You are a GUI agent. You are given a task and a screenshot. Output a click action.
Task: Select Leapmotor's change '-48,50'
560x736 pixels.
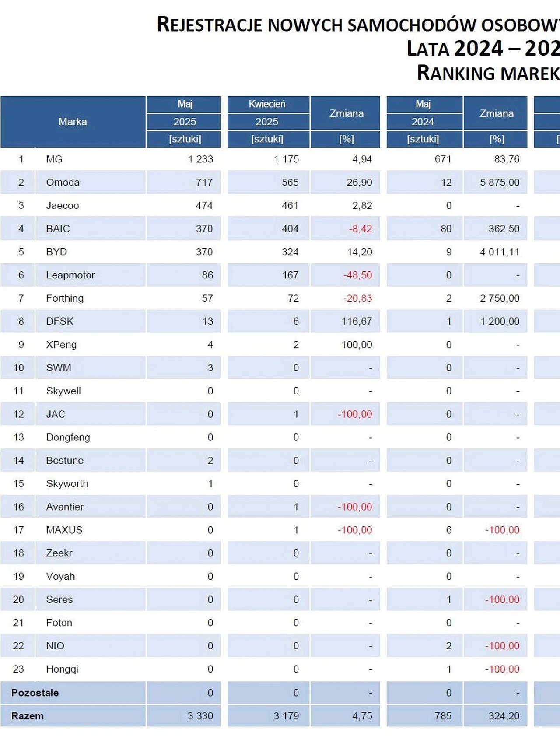click(357, 275)
